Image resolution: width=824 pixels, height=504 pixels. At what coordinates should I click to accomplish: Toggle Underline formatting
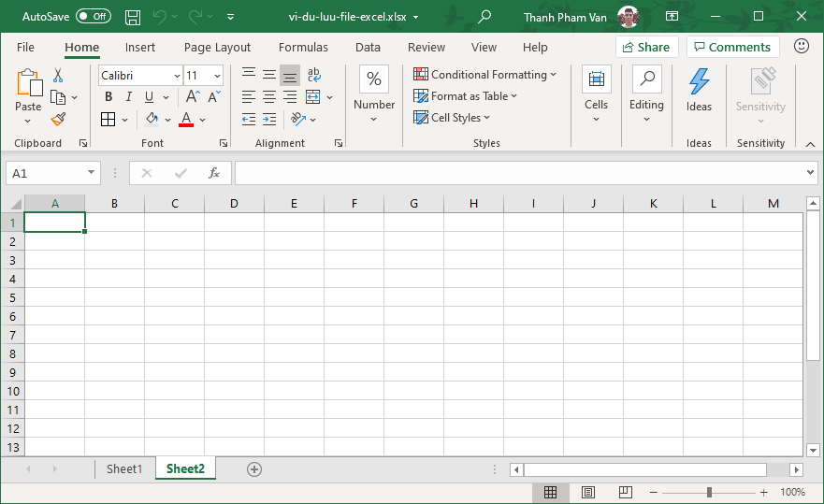point(150,96)
